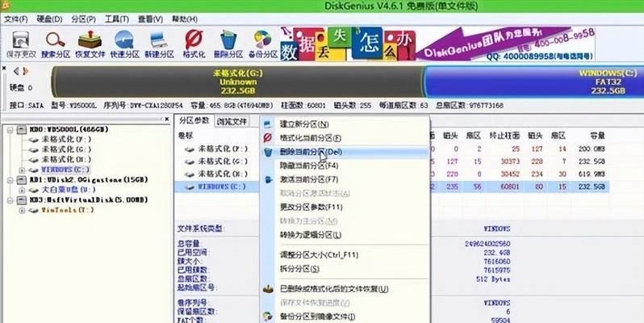This screenshot has height=323, width=644.
Task: Open the 帮助(H) menu
Action: (185, 19)
